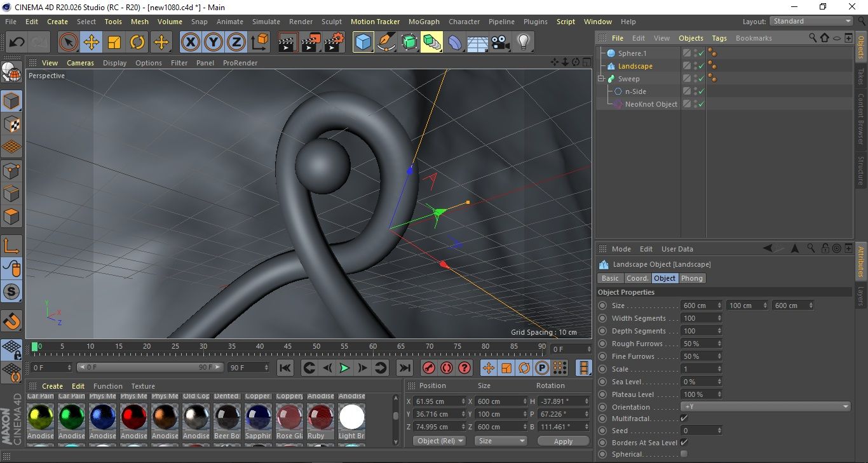
Task: Toggle Sphere.1 enabled checkmark
Action: pos(701,53)
